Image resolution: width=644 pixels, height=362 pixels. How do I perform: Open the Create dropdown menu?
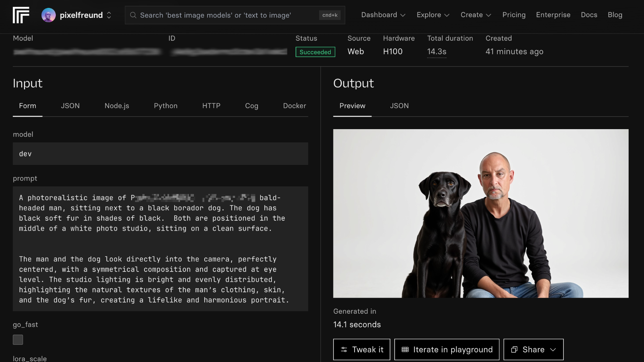click(x=475, y=15)
